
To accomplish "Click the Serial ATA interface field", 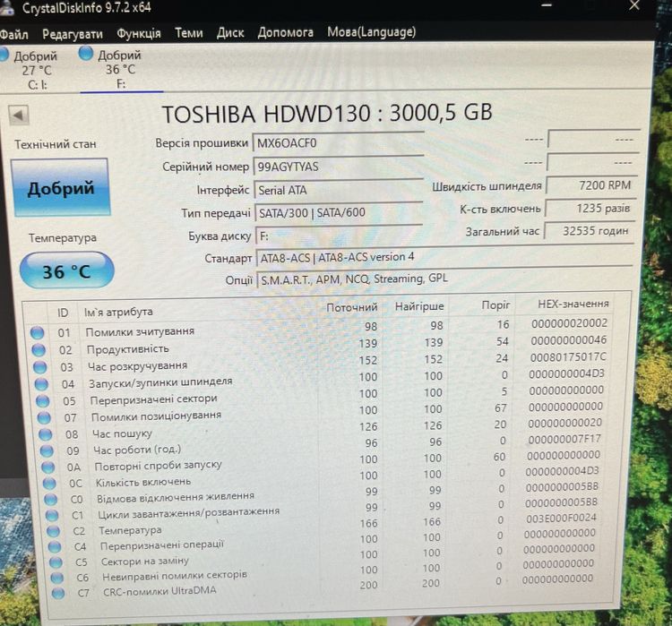I will point(338,190).
